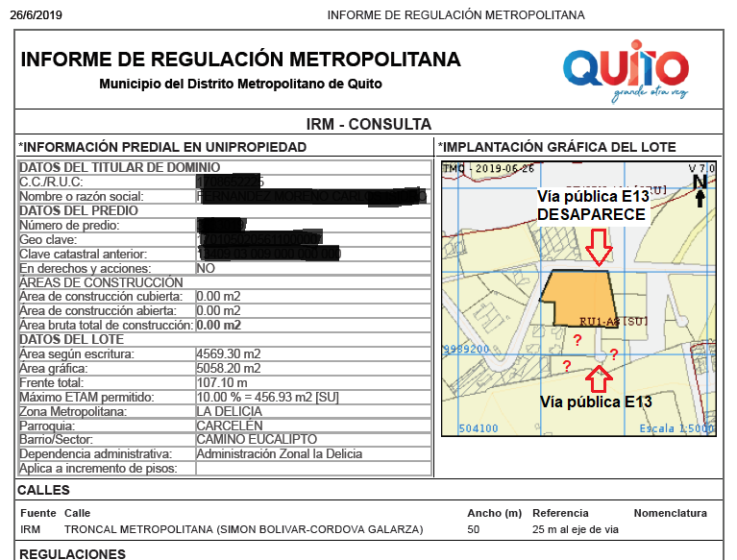Click the Fuente column header
This screenshot has width=737, height=560.
point(38,513)
